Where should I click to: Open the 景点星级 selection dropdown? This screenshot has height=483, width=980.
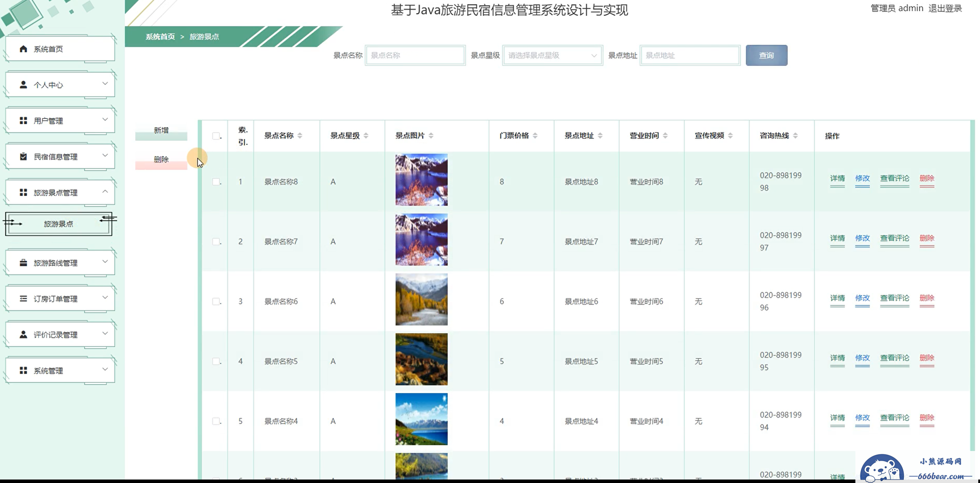point(552,56)
